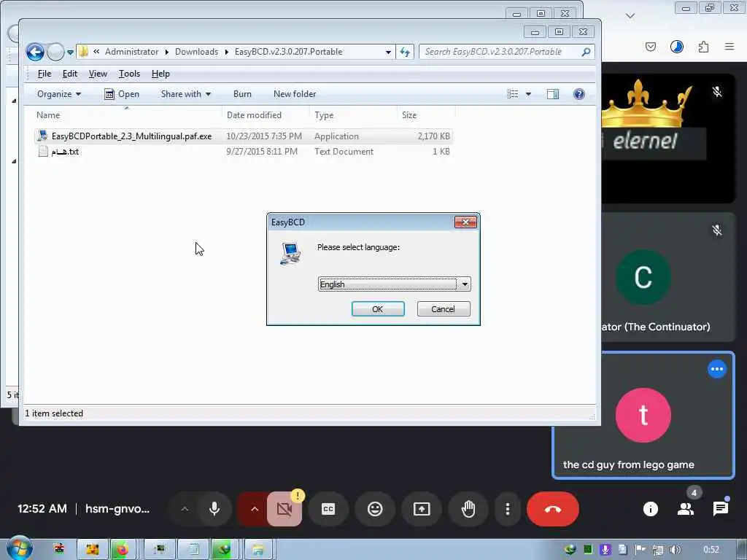This screenshot has height=560, width=747.
Task: Expand the address bar history dropdown
Action: point(388,52)
